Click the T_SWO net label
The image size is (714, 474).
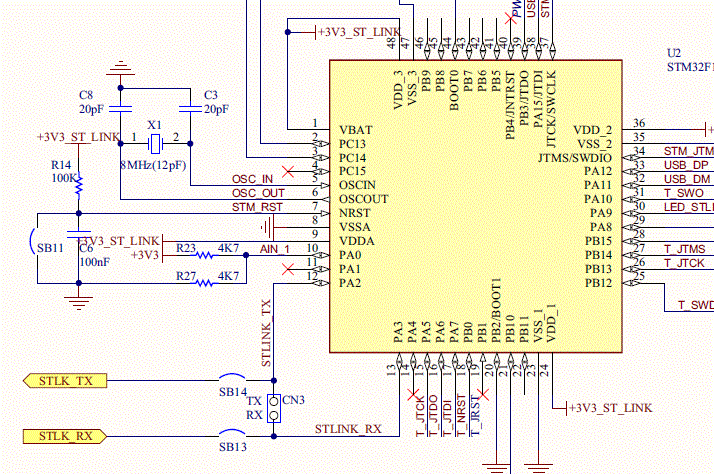tap(683, 194)
